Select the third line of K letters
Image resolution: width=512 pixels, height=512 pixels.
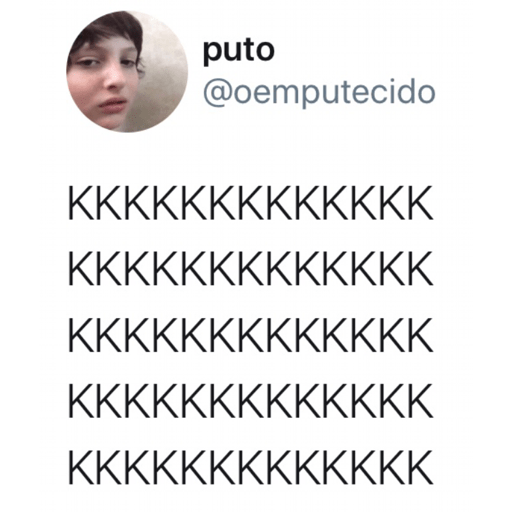(x=251, y=335)
